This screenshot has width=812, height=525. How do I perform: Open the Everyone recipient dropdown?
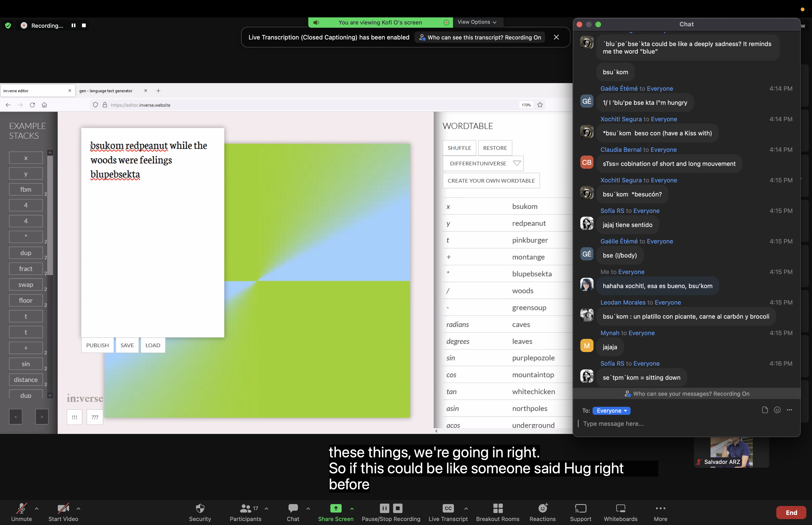click(611, 411)
